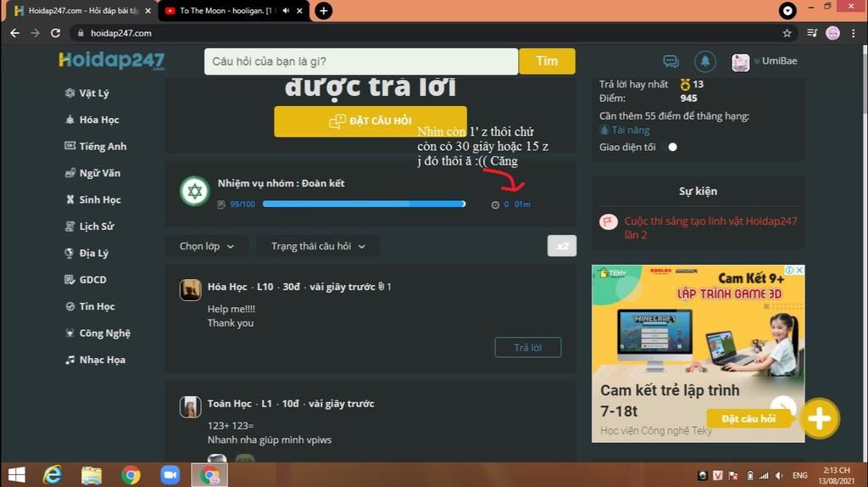Go back in the browser
The height and width of the screenshot is (487, 868).
click(x=15, y=33)
